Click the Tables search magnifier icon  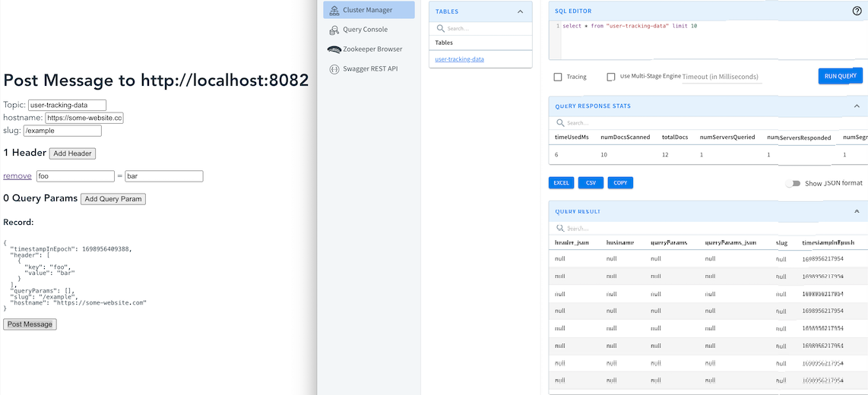point(441,28)
